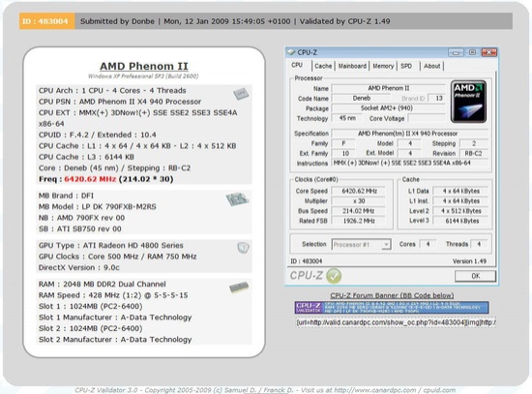Image resolution: width=532 pixels, height=394 pixels.
Task: Click the green validation checkmark icon
Action: (x=334, y=276)
